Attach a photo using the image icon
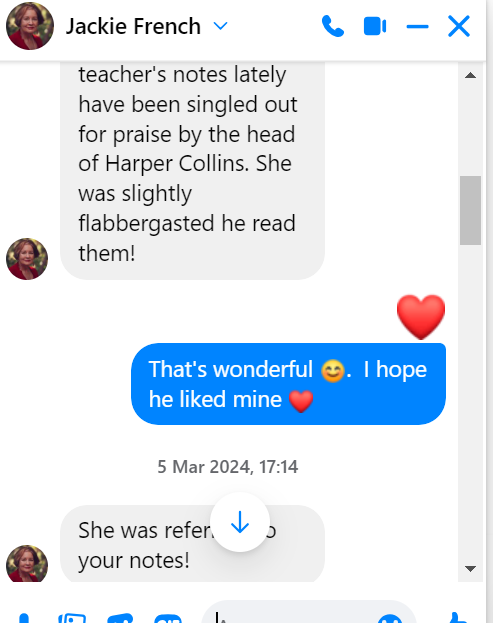493x623 pixels. coord(72,619)
